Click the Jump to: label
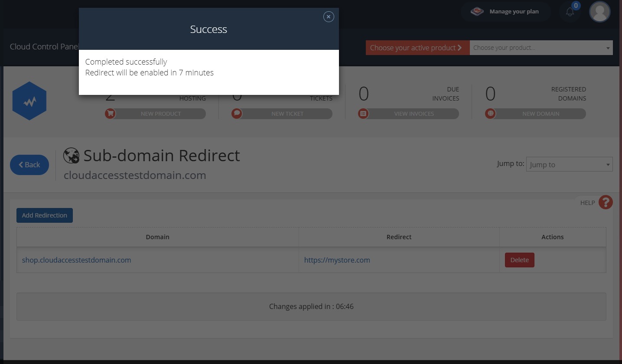 point(511,164)
